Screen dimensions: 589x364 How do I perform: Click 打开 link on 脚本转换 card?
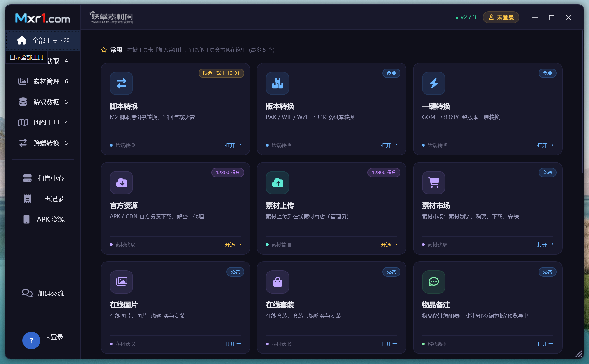pyautogui.click(x=233, y=145)
